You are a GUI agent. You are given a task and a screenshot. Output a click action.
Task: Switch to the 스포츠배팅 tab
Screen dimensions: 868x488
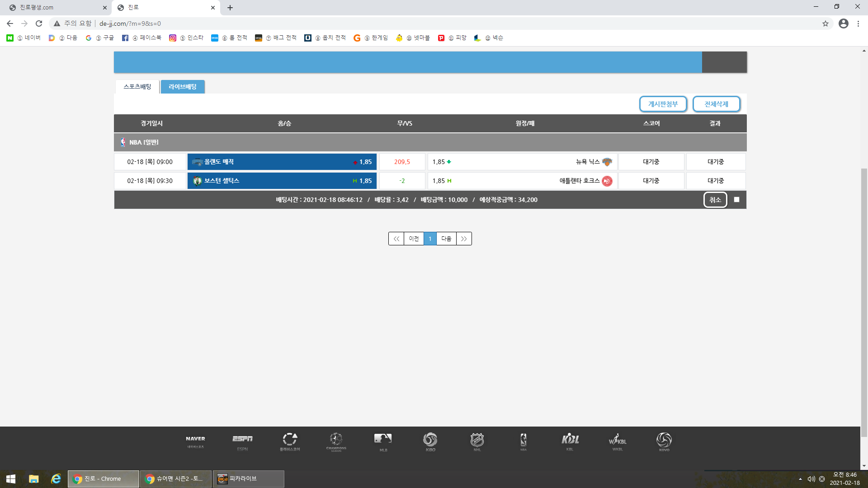click(x=137, y=87)
